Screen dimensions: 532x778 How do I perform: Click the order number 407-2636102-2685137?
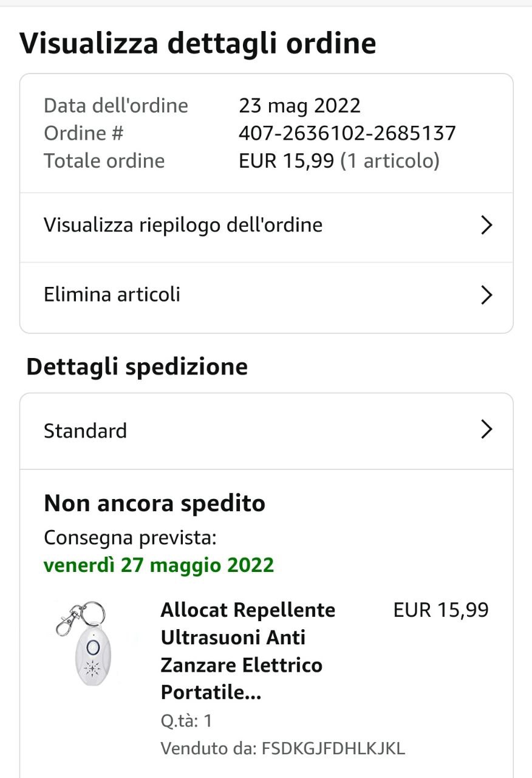coord(347,133)
